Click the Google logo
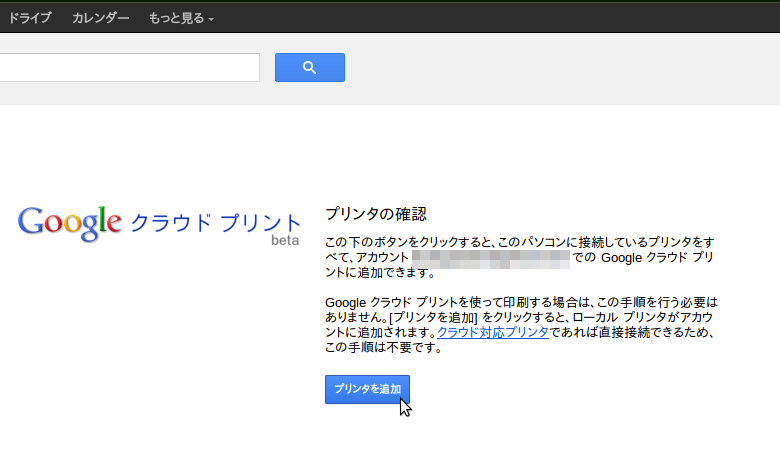This screenshot has height=475, width=780. click(x=69, y=224)
